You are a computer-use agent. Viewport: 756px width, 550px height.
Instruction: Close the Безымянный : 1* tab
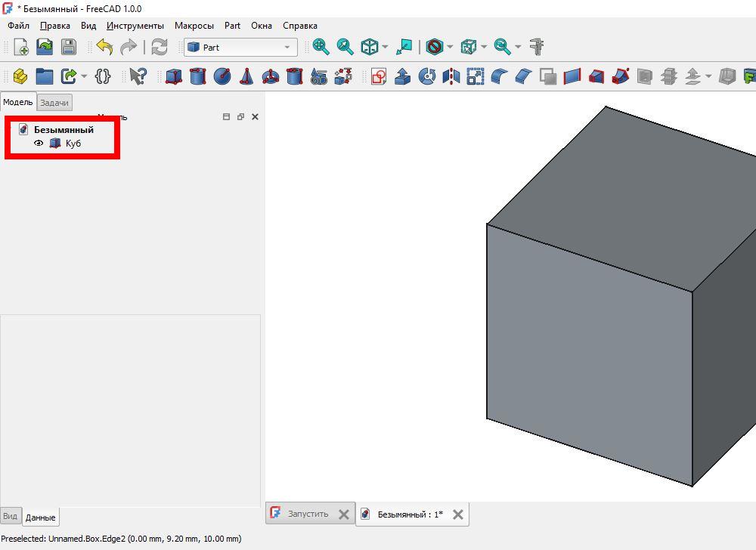458,514
